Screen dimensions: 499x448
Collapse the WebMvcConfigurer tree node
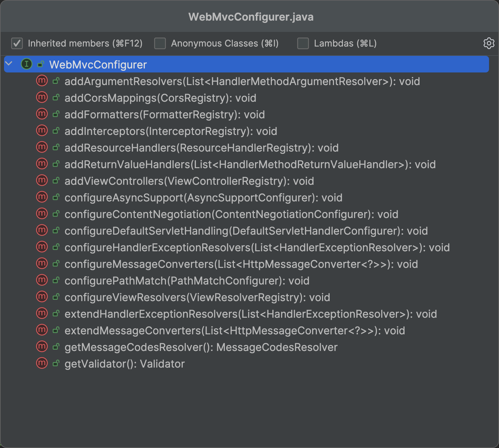(x=9, y=63)
